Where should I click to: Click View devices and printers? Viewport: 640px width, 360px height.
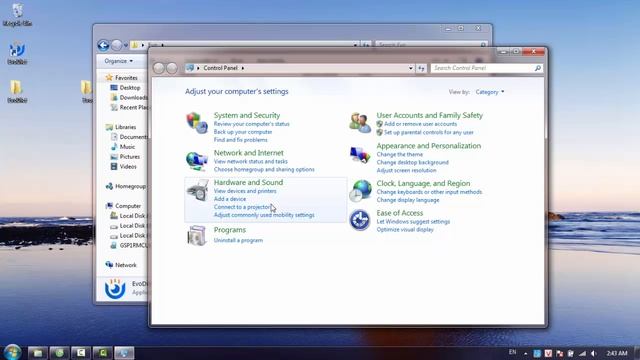tap(245, 191)
